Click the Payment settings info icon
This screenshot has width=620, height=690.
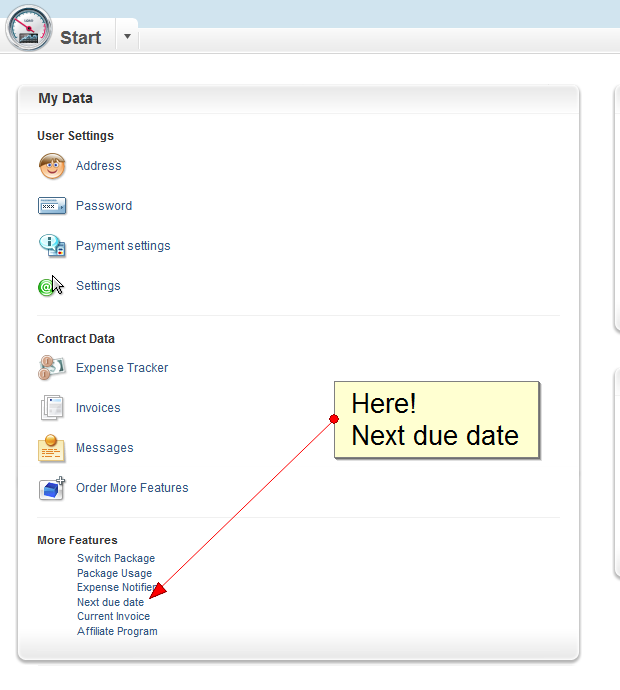tap(52, 246)
